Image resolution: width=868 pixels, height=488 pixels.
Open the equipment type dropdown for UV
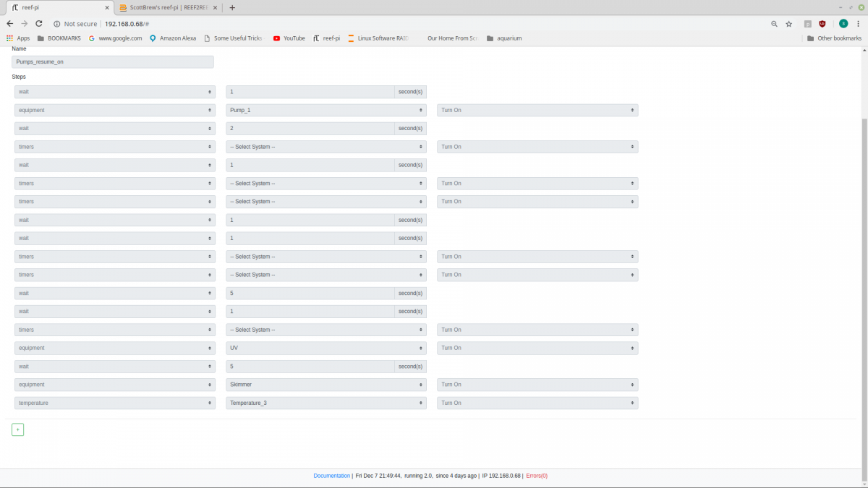[x=115, y=348]
